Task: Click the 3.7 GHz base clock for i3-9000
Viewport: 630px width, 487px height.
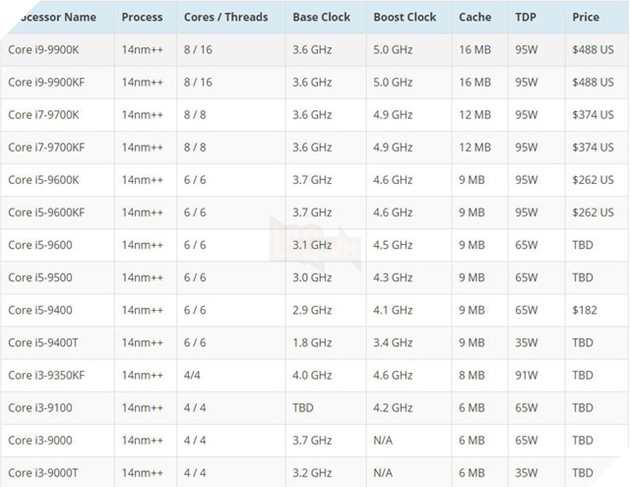Action: pyautogui.click(x=312, y=440)
